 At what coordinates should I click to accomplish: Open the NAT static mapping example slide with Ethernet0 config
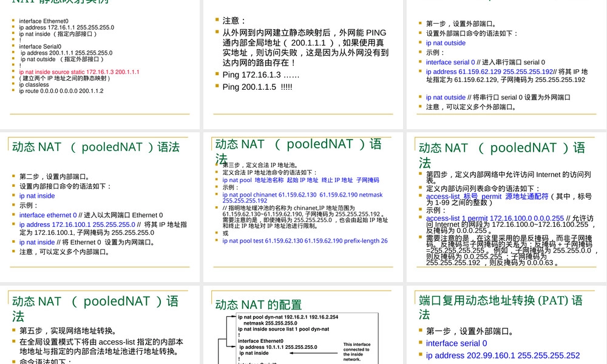(100, 64)
